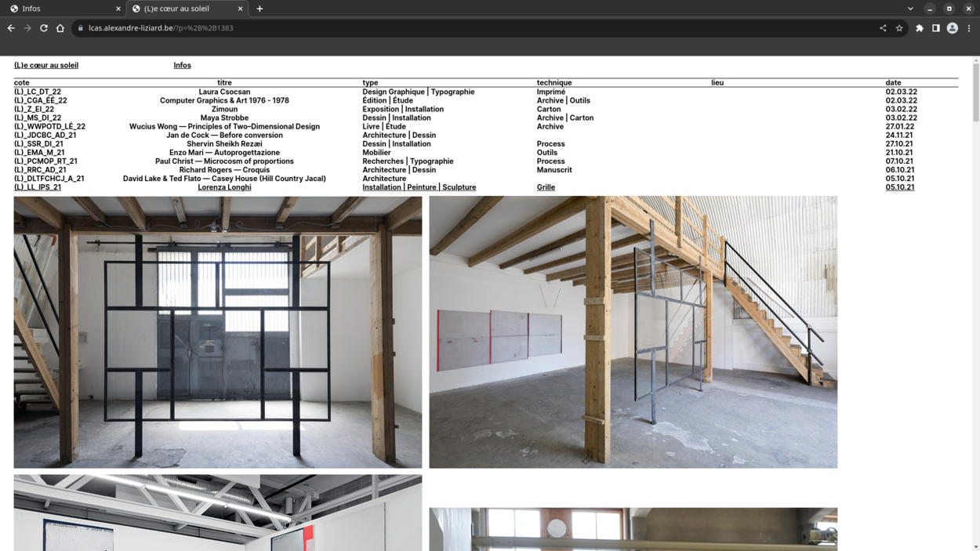Select the Lorenza Longhi title link
Image resolution: width=980 pixels, height=551 pixels.
[224, 187]
